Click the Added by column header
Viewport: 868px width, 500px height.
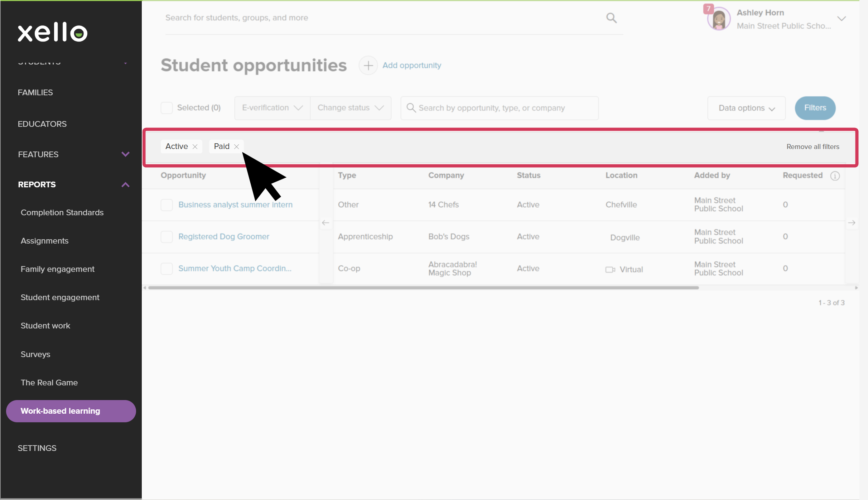point(712,176)
